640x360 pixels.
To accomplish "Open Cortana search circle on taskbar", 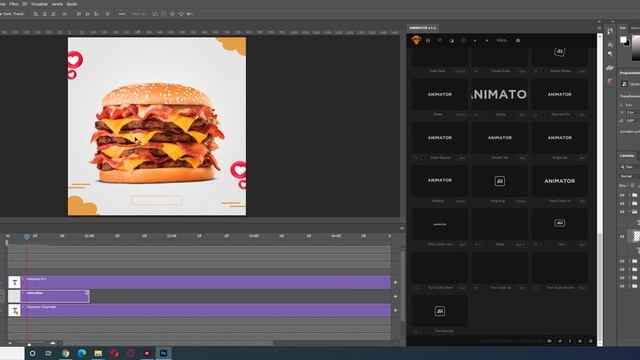I will (32, 353).
